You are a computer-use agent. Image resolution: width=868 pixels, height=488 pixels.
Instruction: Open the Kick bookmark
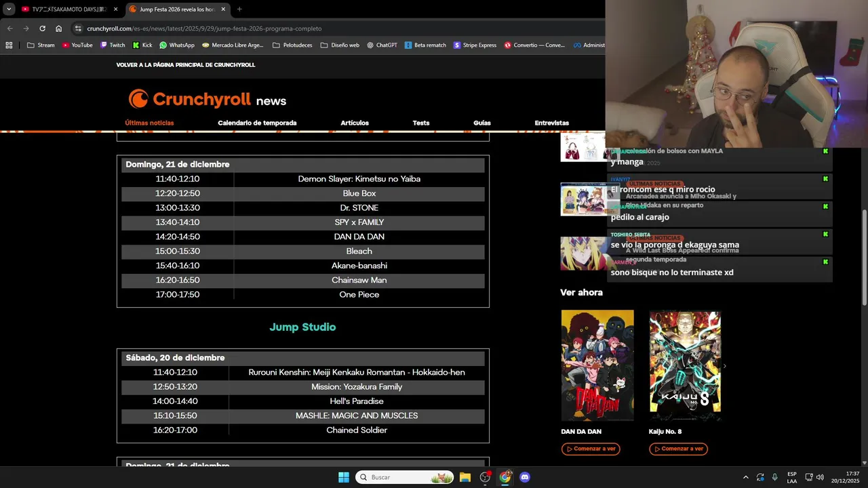[142, 45]
